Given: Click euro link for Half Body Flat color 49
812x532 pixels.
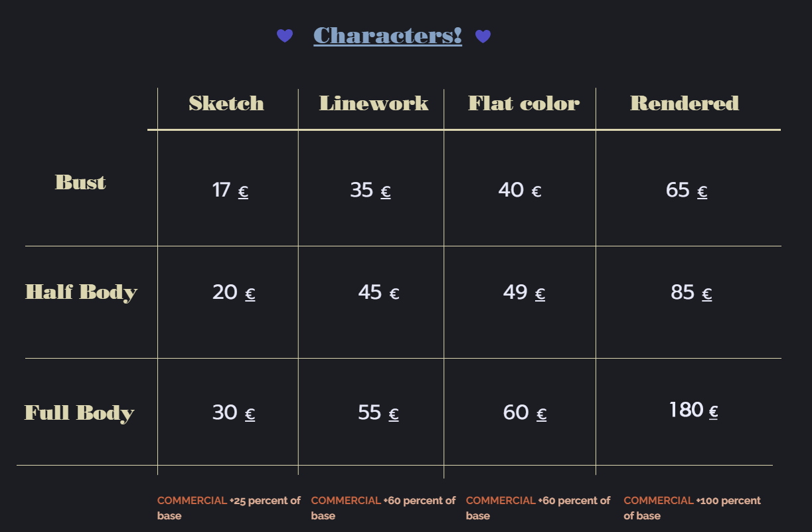Looking at the screenshot, I should [540, 294].
